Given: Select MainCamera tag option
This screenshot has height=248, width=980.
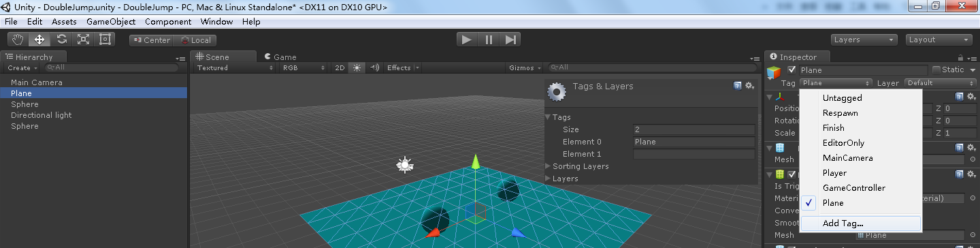Looking at the screenshot, I should [x=860, y=158].
